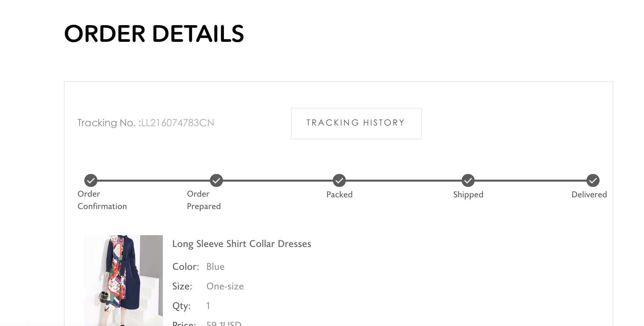
Task: Open the Tracking History button
Action: pos(356,123)
